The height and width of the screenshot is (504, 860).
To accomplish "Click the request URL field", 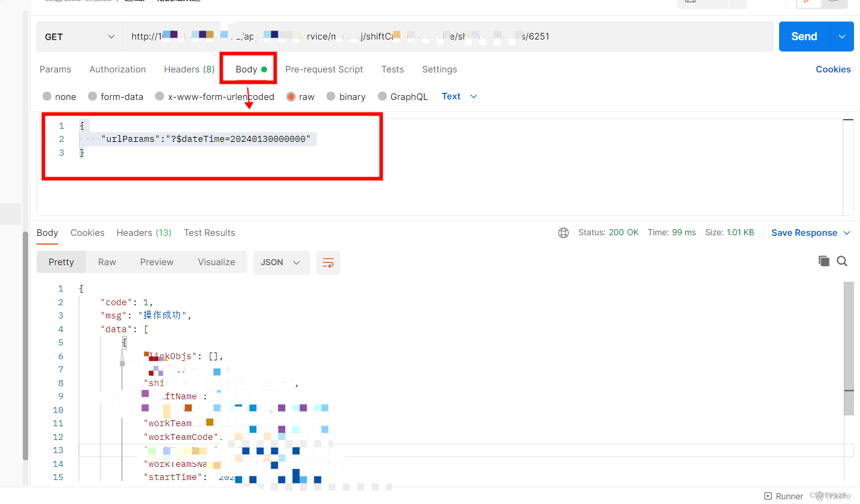I will [447, 37].
